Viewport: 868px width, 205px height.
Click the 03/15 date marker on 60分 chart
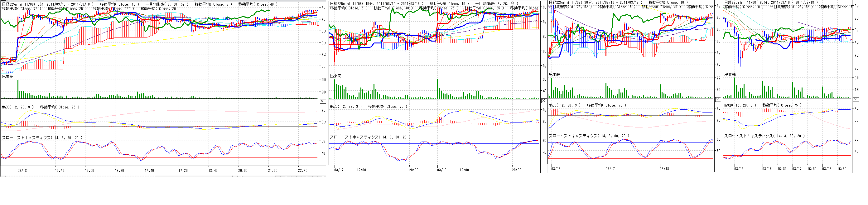pyautogui.click(x=739, y=168)
